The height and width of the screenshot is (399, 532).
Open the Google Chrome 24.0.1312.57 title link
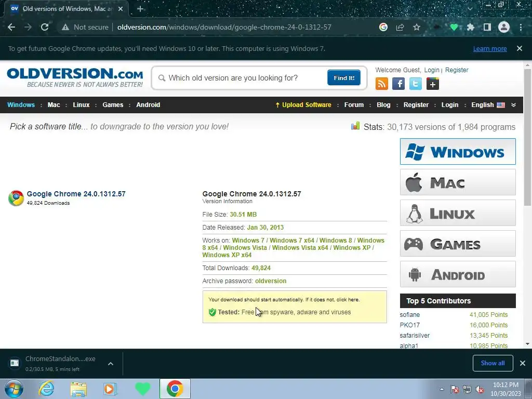tap(76, 194)
